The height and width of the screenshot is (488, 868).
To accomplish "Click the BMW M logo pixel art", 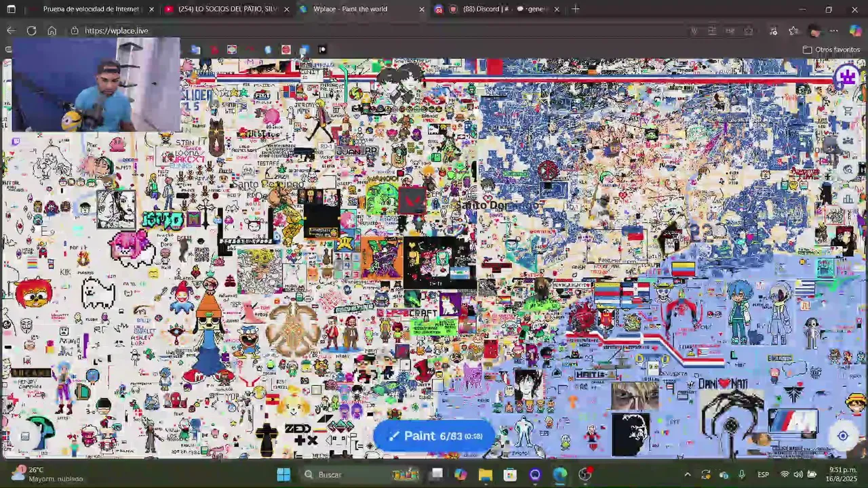I will (x=793, y=422).
